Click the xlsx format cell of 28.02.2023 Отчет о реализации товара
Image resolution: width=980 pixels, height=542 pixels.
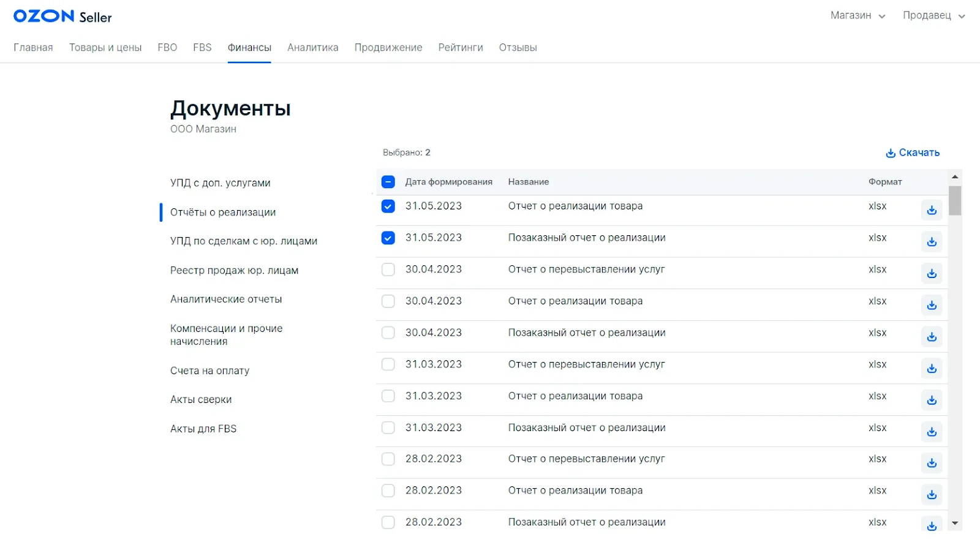(878, 491)
